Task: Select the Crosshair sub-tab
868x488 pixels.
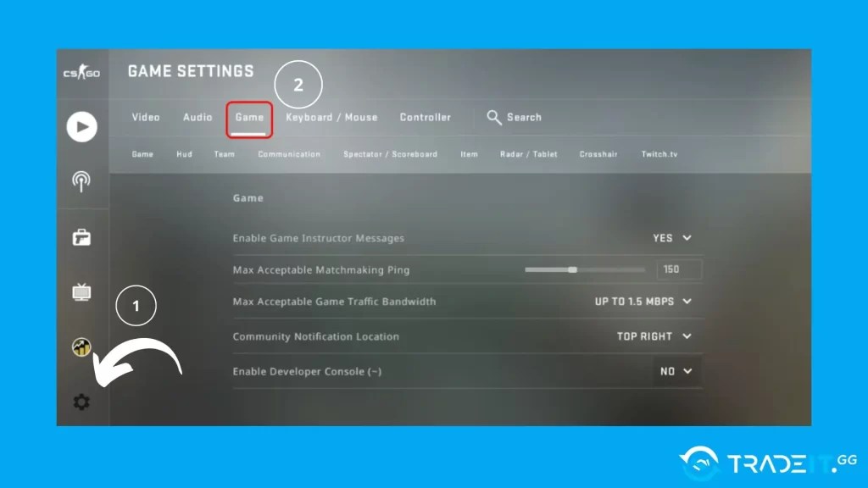Action: pos(598,154)
